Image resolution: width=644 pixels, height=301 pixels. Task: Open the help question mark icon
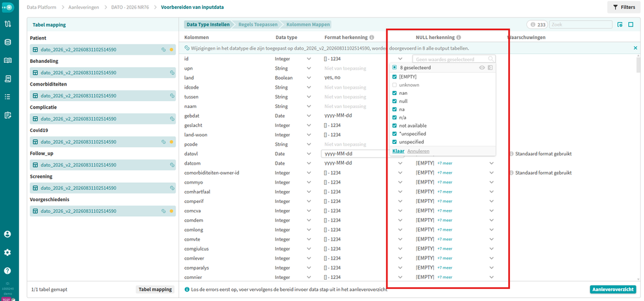tap(8, 271)
